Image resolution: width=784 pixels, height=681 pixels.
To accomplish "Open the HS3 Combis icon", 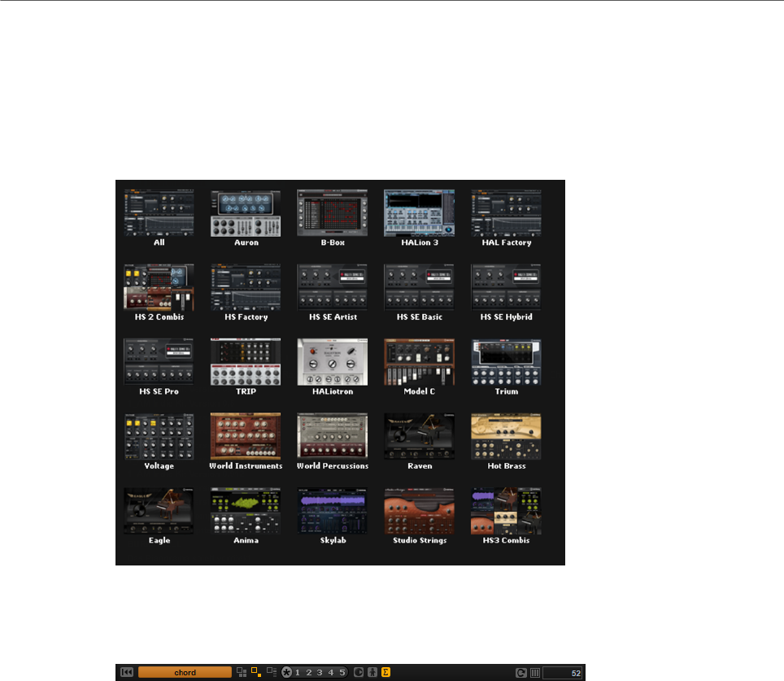I will (x=506, y=511).
